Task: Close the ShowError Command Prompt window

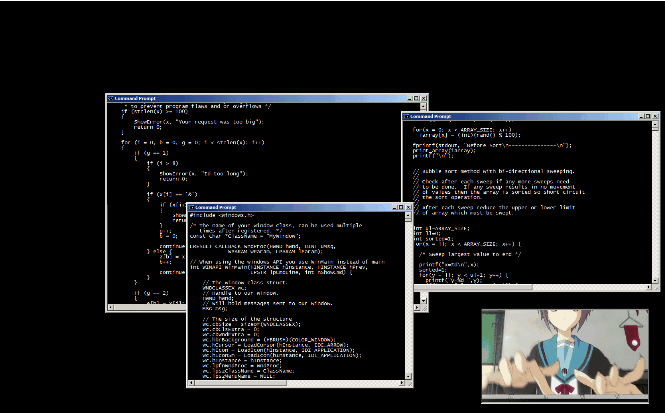Action: pyautogui.click(x=424, y=98)
